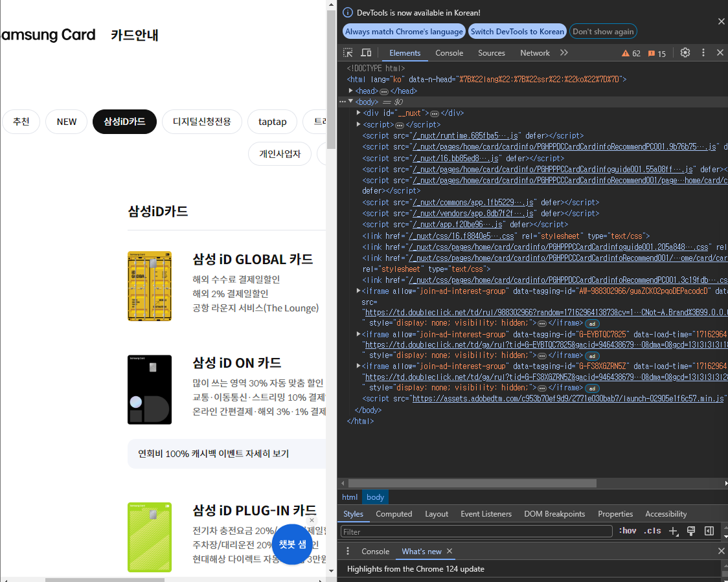This screenshot has width=728, height=582.
Task: Open the commons/app.1fb5229 js link
Action: point(473,203)
